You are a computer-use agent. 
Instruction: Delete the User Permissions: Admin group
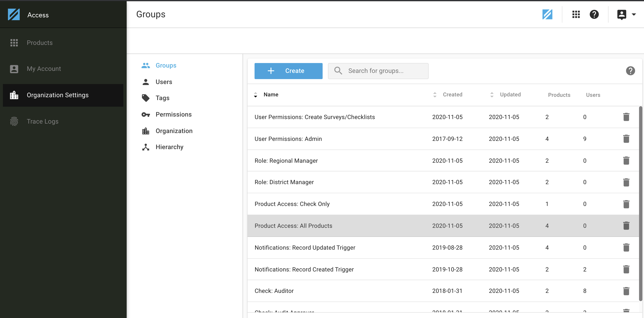(626, 139)
